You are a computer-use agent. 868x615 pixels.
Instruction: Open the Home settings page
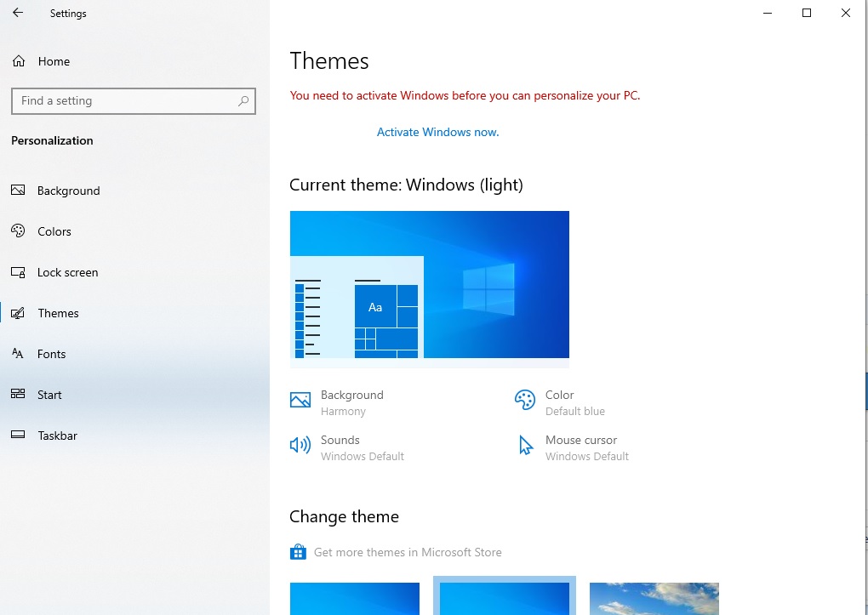tap(134, 61)
